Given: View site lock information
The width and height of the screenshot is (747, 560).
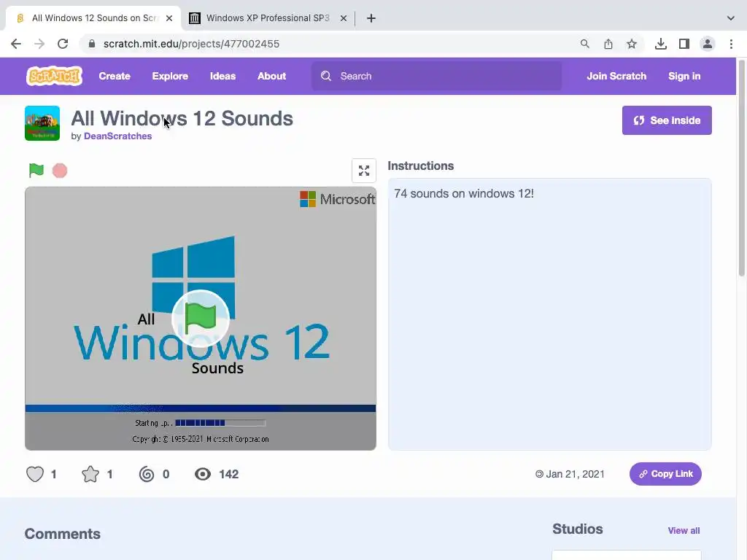Looking at the screenshot, I should tap(92, 44).
